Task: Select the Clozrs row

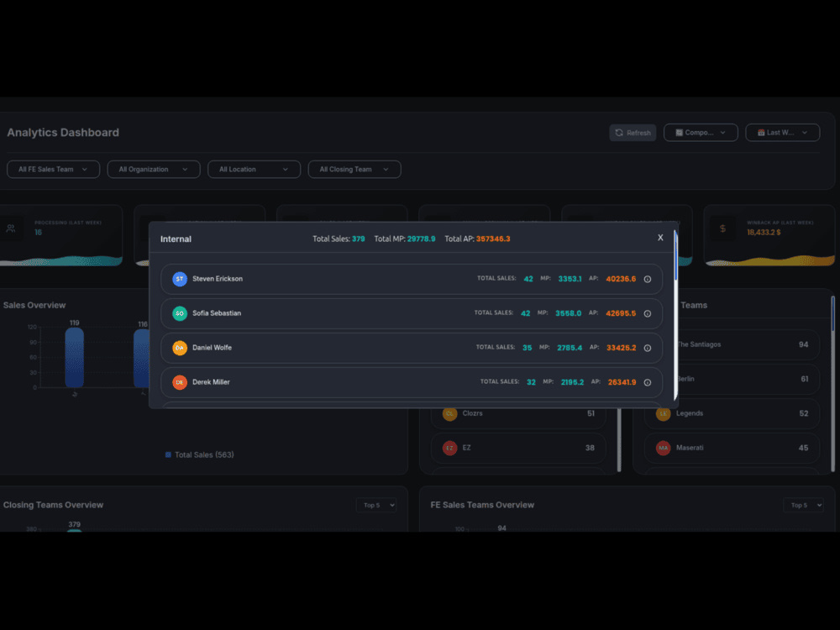Action: [x=518, y=413]
